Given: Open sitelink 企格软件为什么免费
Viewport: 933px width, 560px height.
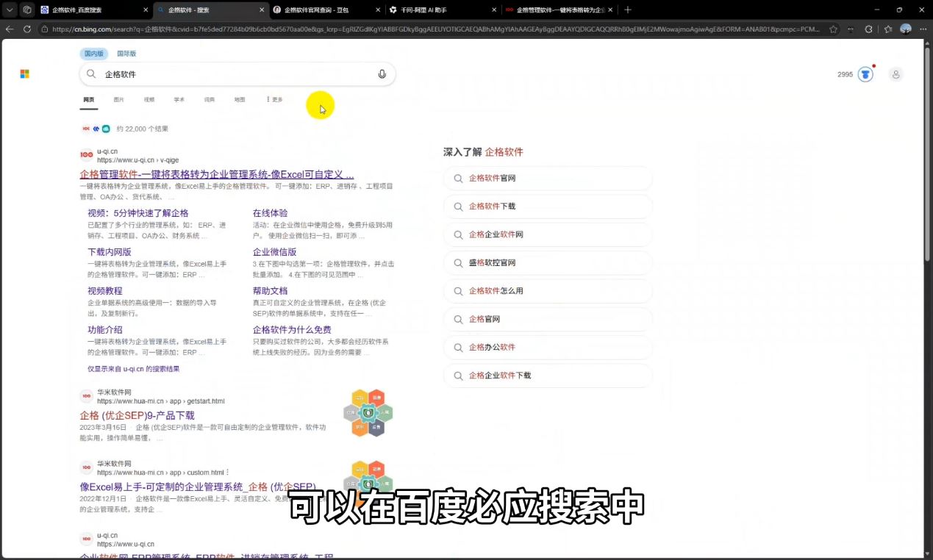Looking at the screenshot, I should point(293,330).
